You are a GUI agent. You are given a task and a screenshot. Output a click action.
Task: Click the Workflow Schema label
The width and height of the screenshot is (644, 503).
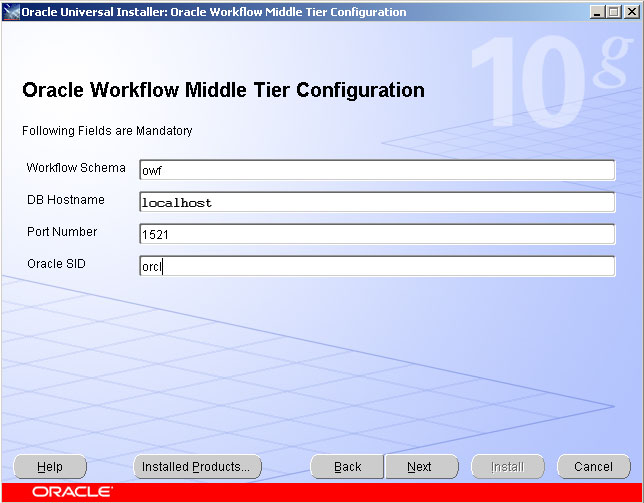(76, 168)
